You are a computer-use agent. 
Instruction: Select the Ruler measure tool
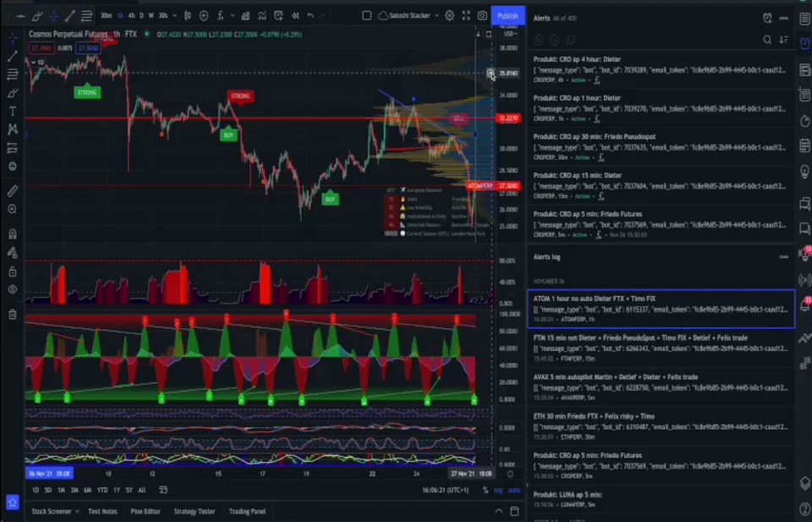point(13,191)
